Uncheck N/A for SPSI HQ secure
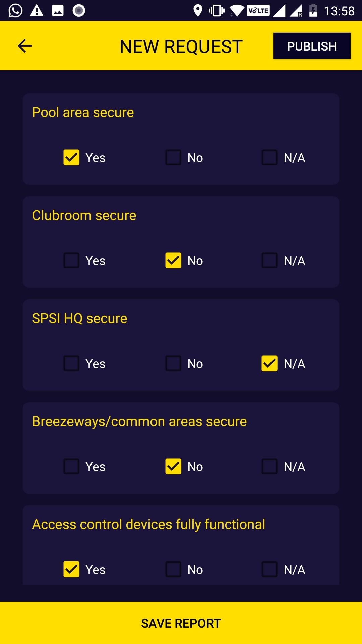This screenshot has width=362, height=644. pyautogui.click(x=269, y=363)
